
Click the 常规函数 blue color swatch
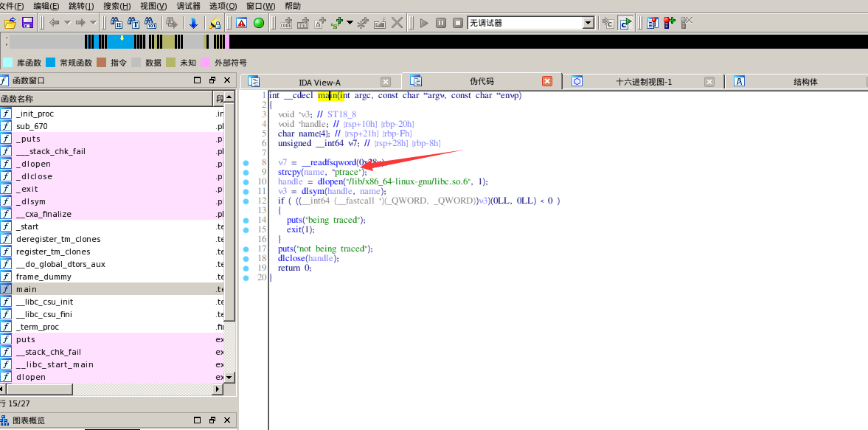51,63
